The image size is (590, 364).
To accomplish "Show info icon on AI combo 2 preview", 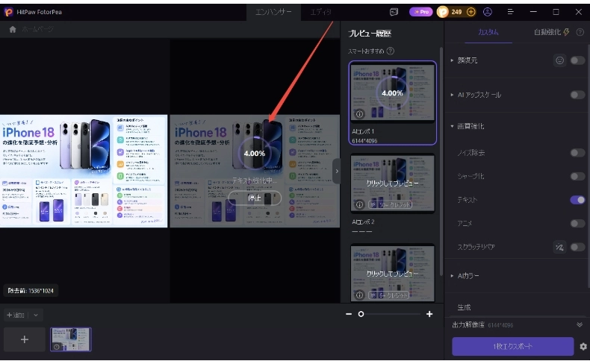I will [x=359, y=204].
